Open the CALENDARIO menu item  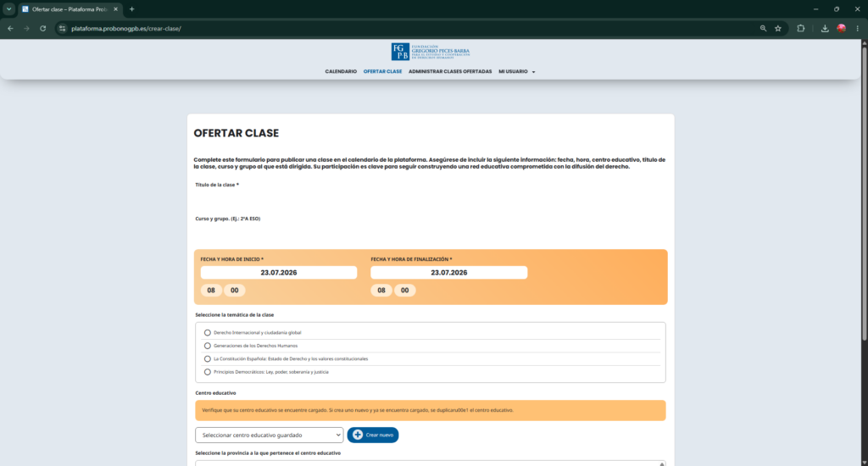341,71
